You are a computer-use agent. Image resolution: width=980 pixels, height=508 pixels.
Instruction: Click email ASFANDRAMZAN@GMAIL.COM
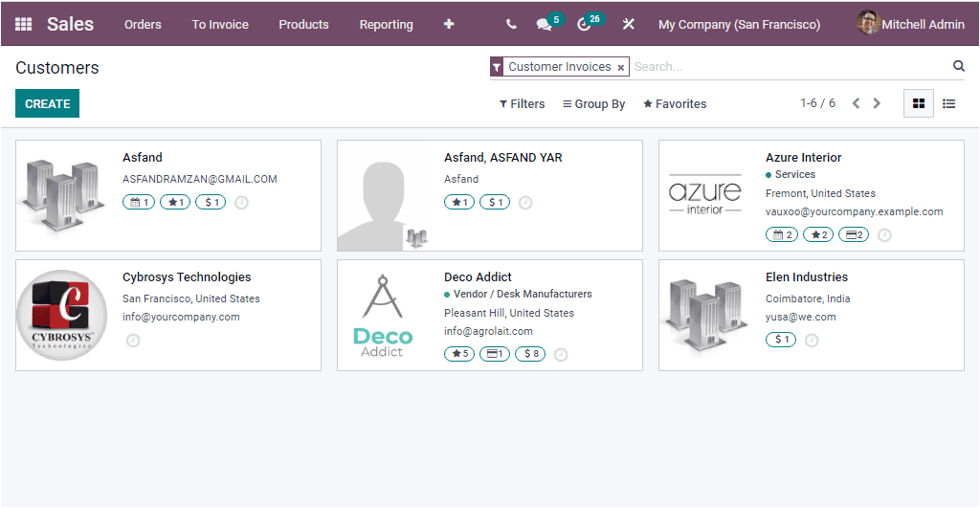coord(199,179)
